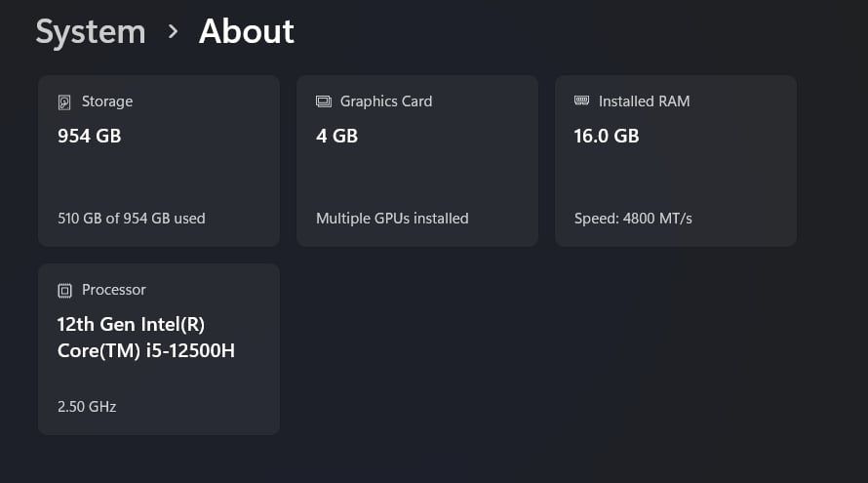Click the Processor chip icon
The image size is (868, 483).
64,290
